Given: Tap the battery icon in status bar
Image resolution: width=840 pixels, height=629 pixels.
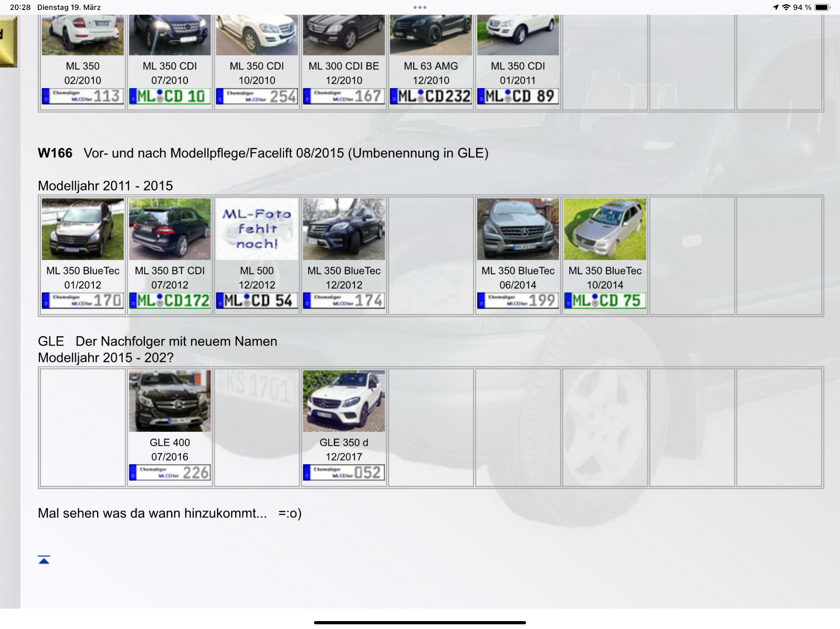Looking at the screenshot, I should (x=822, y=7).
